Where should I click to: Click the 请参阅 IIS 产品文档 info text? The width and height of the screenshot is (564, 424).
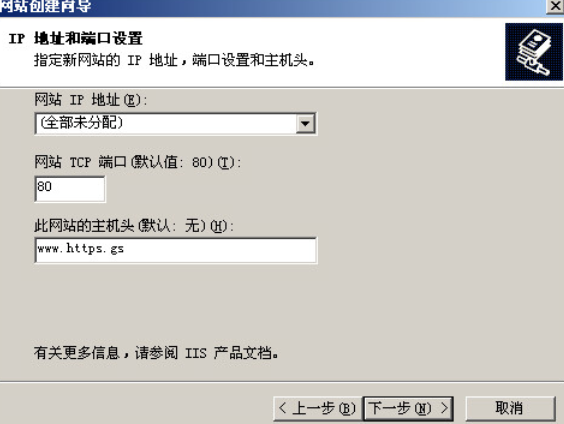(x=206, y=353)
